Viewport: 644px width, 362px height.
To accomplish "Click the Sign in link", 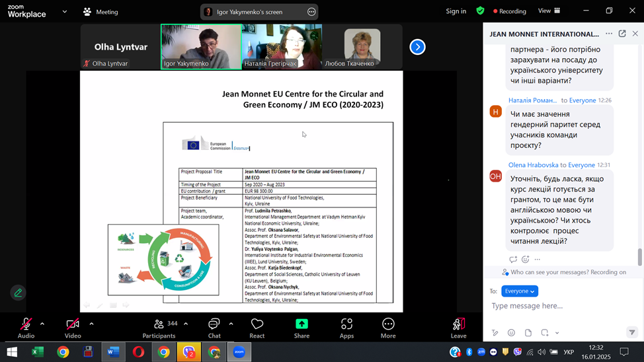I will click(456, 11).
